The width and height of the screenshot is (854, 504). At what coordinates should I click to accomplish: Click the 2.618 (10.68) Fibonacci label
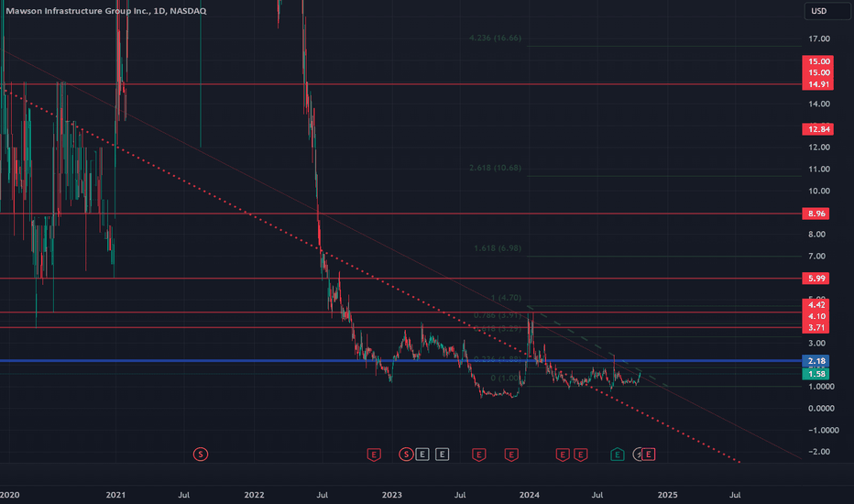pos(495,168)
